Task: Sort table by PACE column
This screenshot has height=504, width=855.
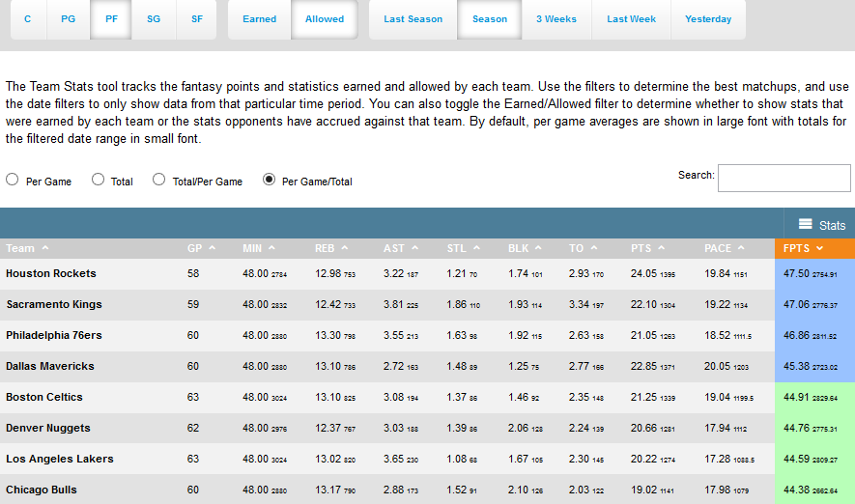Action: 725,248
